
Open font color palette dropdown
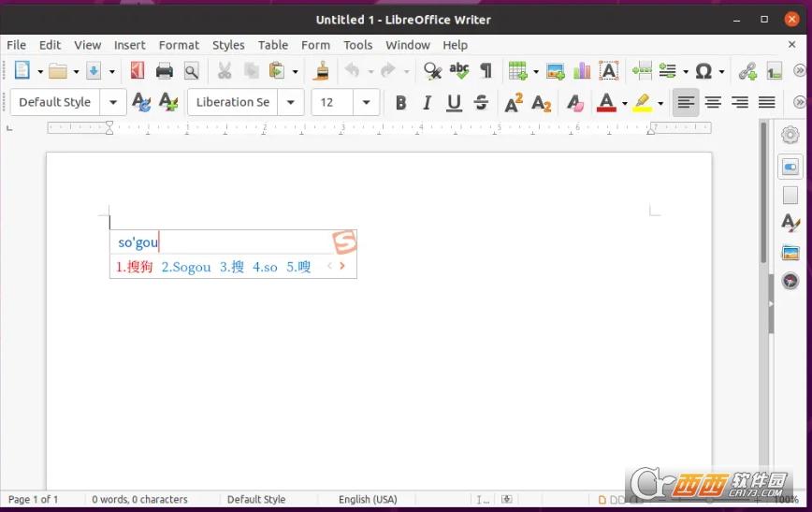tap(624, 103)
